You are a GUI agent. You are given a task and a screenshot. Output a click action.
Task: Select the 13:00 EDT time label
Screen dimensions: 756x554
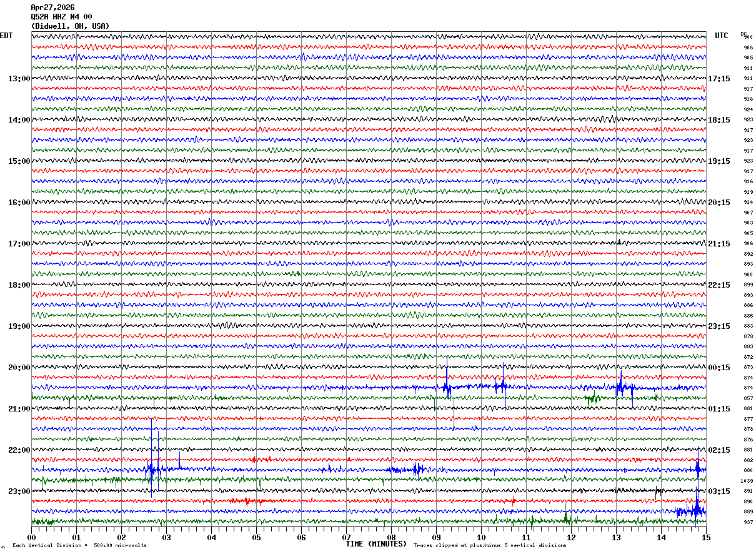coord(19,79)
